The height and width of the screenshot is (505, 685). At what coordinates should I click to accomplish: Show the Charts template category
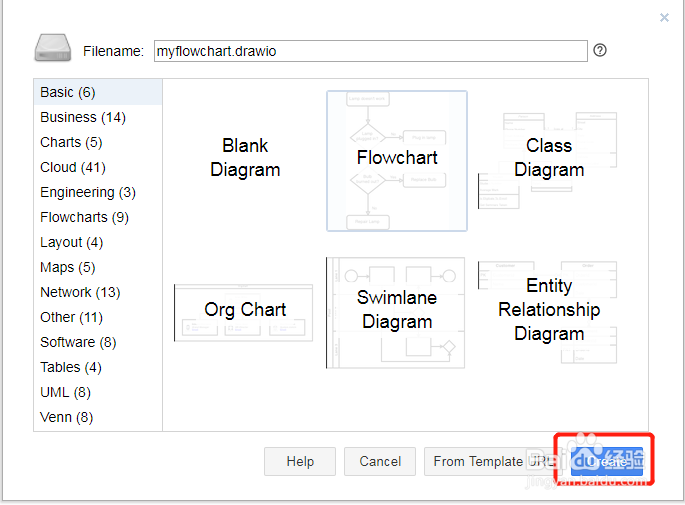(x=71, y=142)
